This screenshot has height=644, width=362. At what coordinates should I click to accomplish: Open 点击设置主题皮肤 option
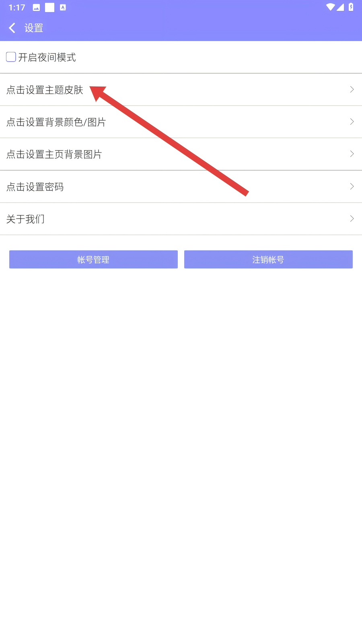181,90
